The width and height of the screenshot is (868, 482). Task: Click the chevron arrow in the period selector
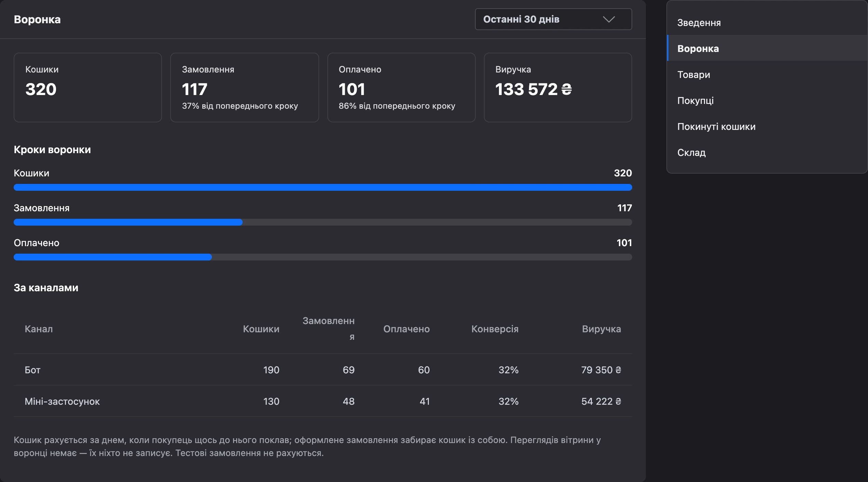tap(609, 19)
